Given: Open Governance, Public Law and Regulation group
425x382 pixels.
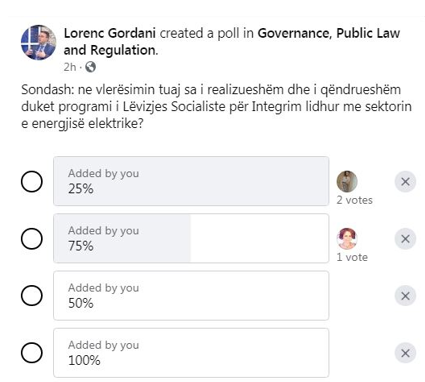Looking at the screenshot, I should point(232,42).
